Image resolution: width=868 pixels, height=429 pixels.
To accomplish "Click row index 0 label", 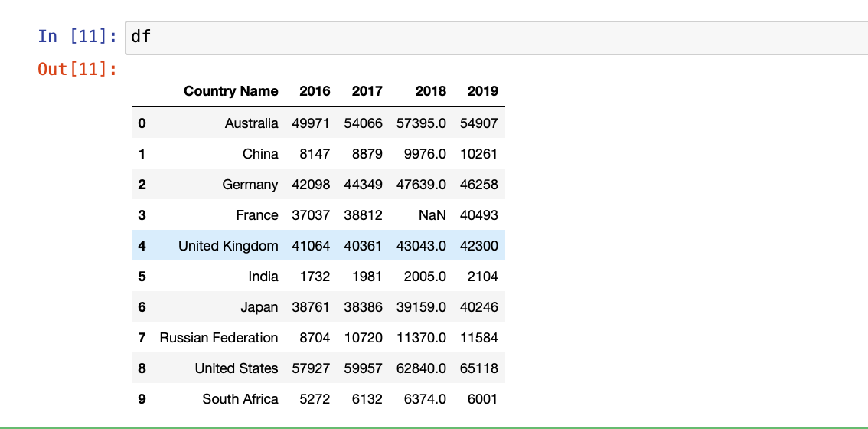I will (x=142, y=123).
